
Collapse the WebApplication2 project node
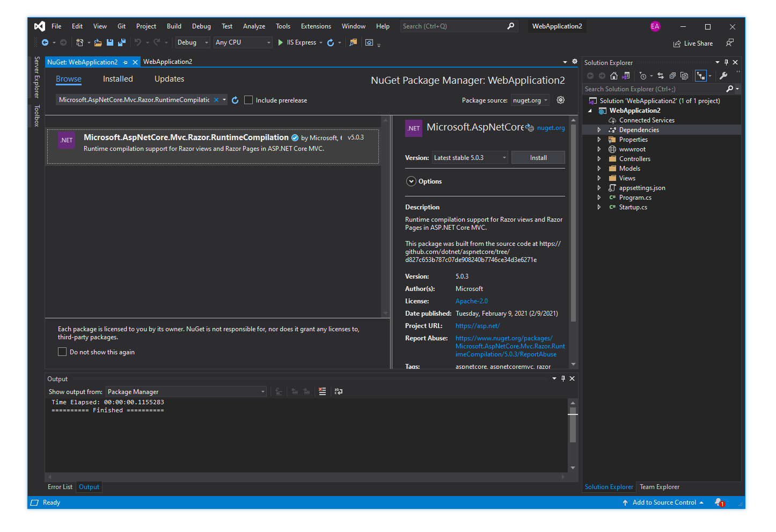click(590, 111)
